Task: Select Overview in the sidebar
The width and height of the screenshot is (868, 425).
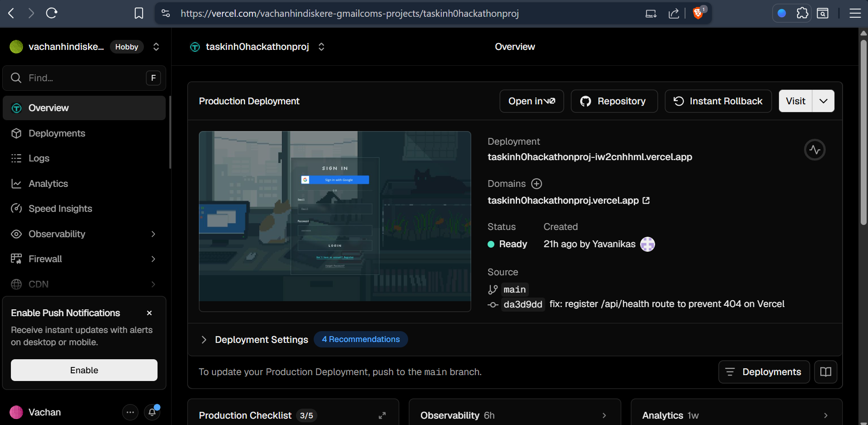Action: click(84, 108)
